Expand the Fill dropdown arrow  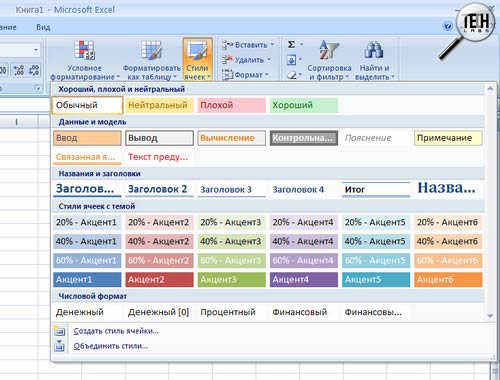[300, 60]
